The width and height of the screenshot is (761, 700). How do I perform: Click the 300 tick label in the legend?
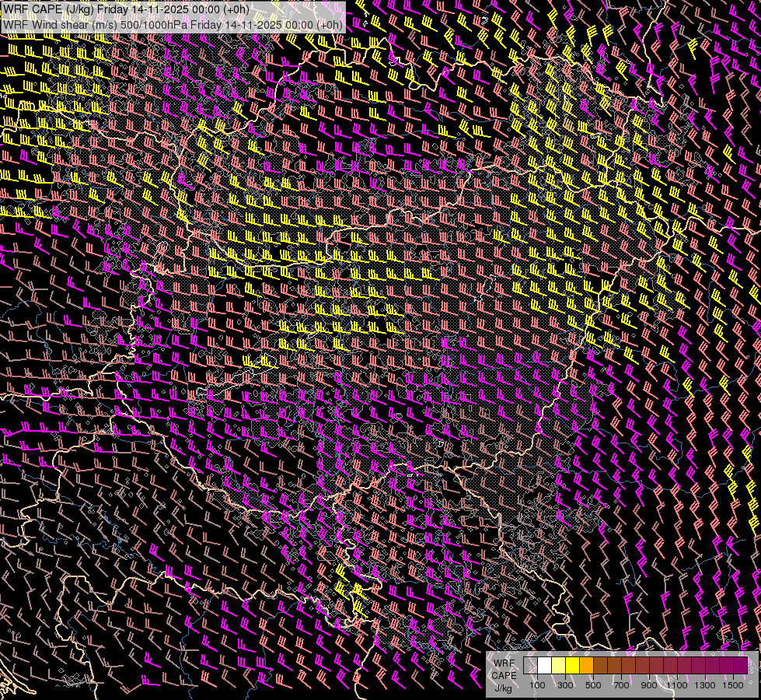pyautogui.click(x=565, y=685)
